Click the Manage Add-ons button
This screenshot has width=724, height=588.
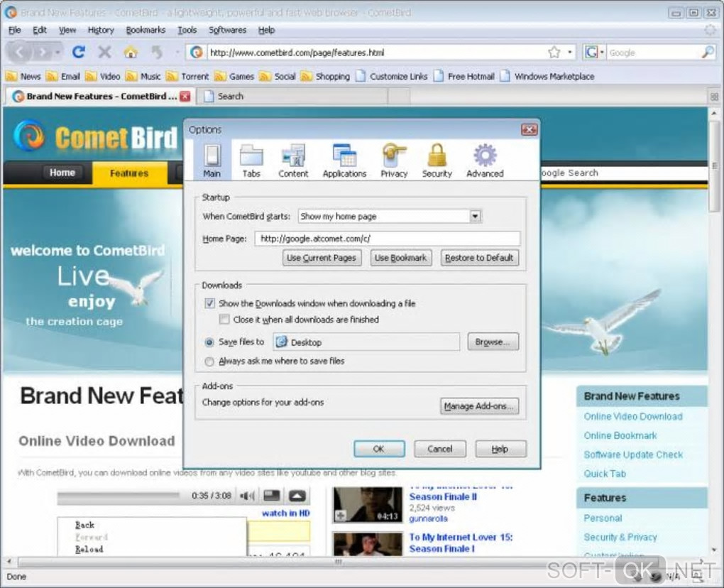click(x=479, y=406)
